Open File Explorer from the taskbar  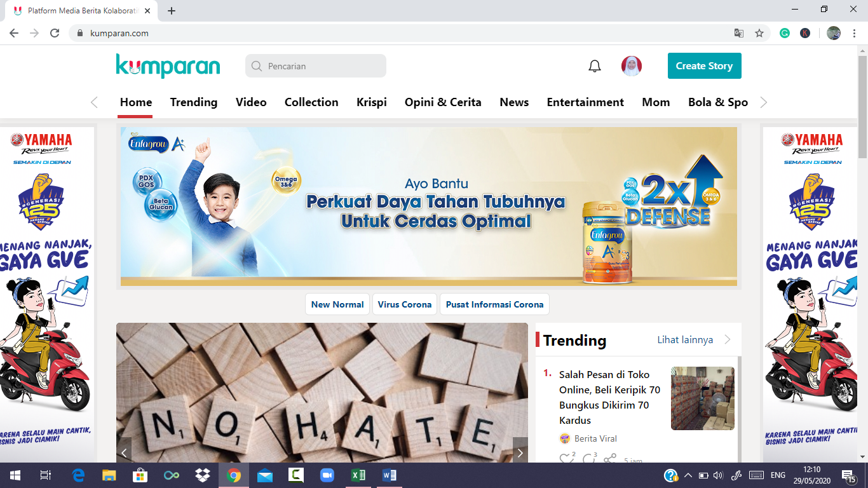click(x=109, y=475)
